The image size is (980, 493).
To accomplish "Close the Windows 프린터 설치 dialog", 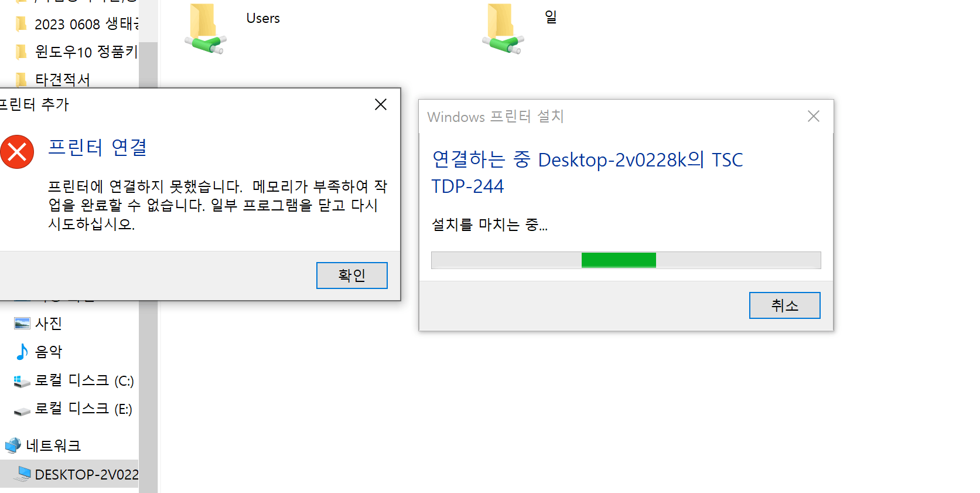I will tap(814, 116).
